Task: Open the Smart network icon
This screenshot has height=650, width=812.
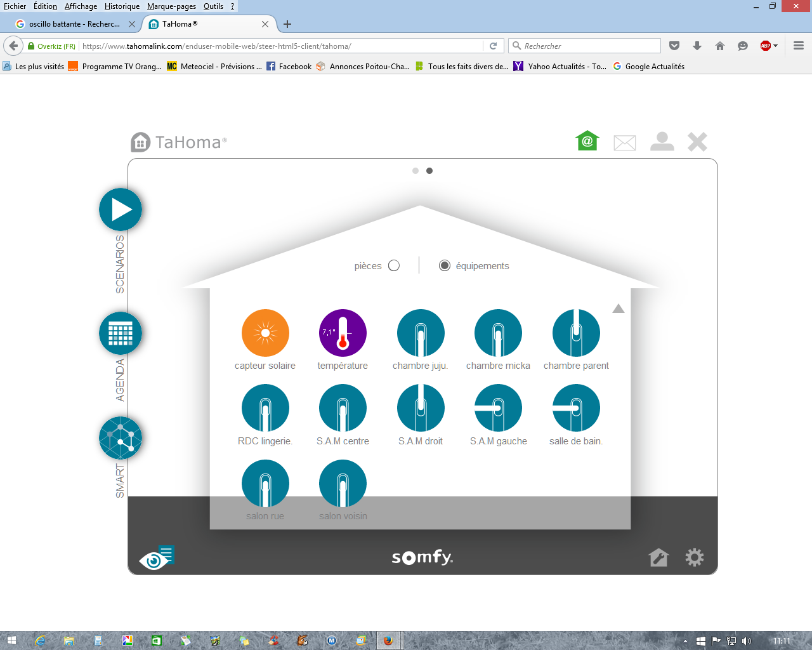Action: click(x=121, y=438)
